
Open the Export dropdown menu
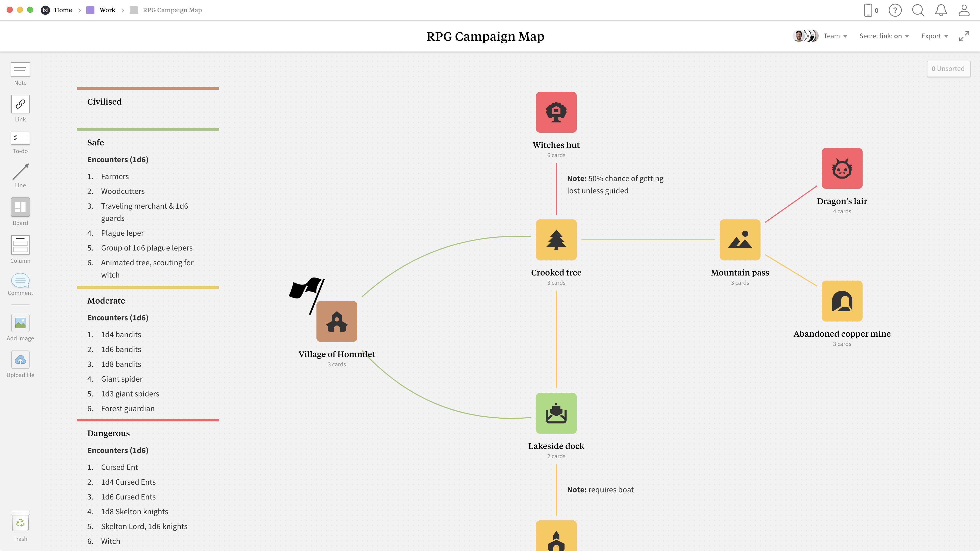point(934,36)
